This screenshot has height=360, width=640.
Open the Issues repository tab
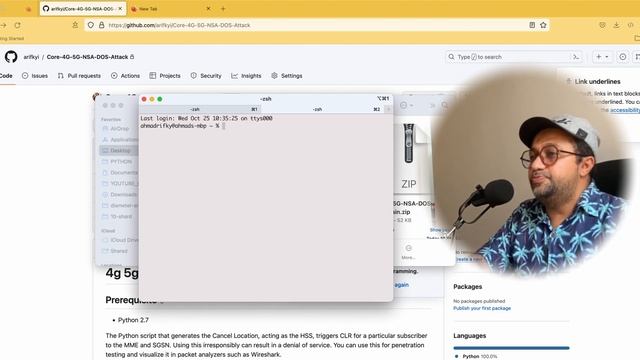(35, 76)
